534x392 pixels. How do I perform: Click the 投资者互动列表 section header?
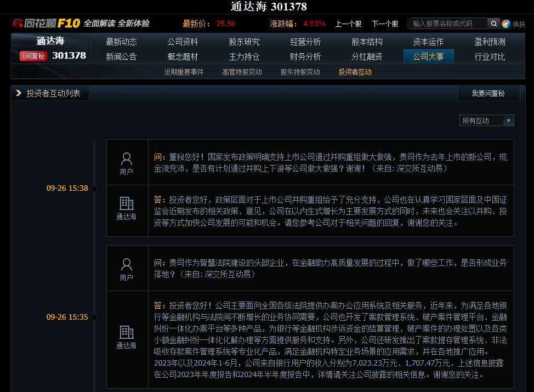pyautogui.click(x=54, y=93)
